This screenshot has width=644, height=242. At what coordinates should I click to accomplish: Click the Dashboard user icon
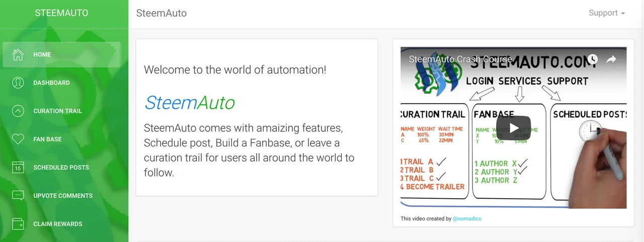pos(18,83)
